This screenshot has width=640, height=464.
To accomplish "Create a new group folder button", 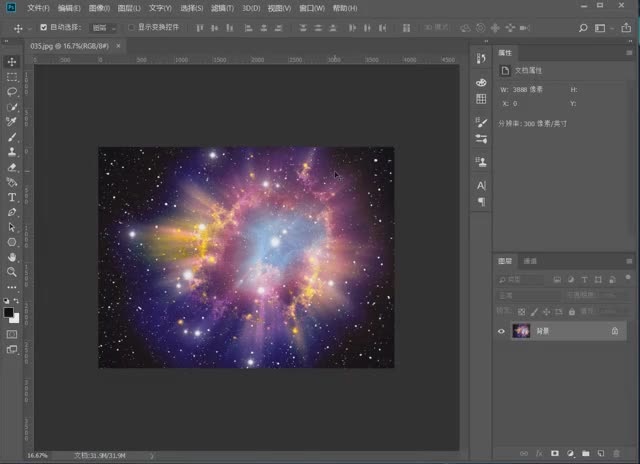I will pyautogui.click(x=586, y=453).
